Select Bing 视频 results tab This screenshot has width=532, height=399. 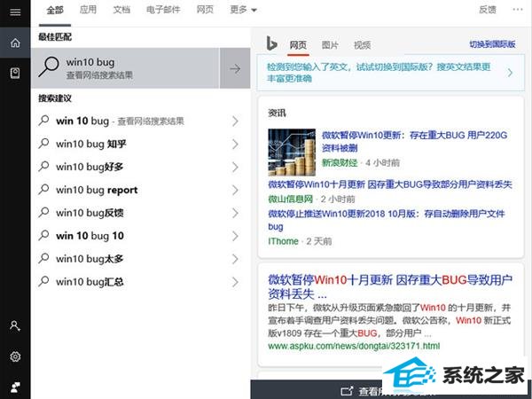click(x=362, y=45)
